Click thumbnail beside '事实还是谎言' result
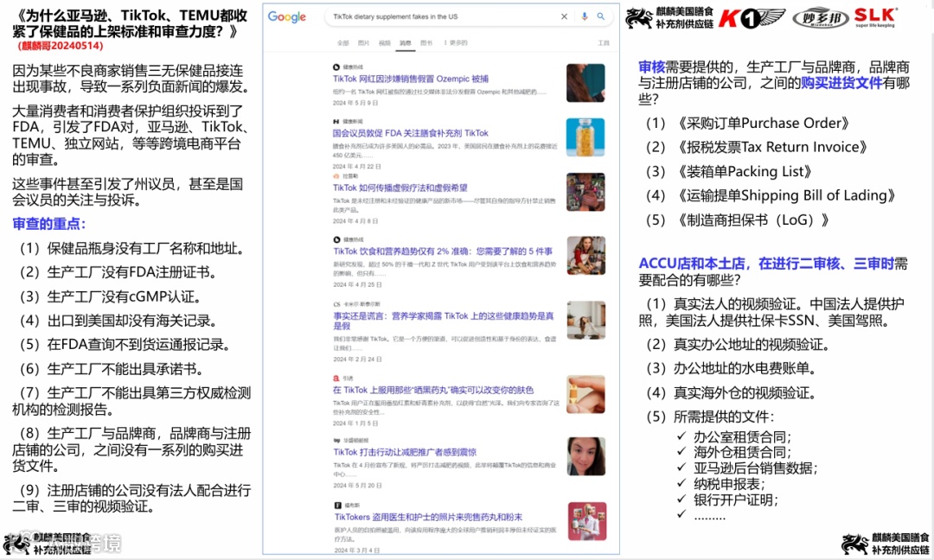The height and width of the screenshot is (560, 934). pyautogui.click(x=585, y=320)
